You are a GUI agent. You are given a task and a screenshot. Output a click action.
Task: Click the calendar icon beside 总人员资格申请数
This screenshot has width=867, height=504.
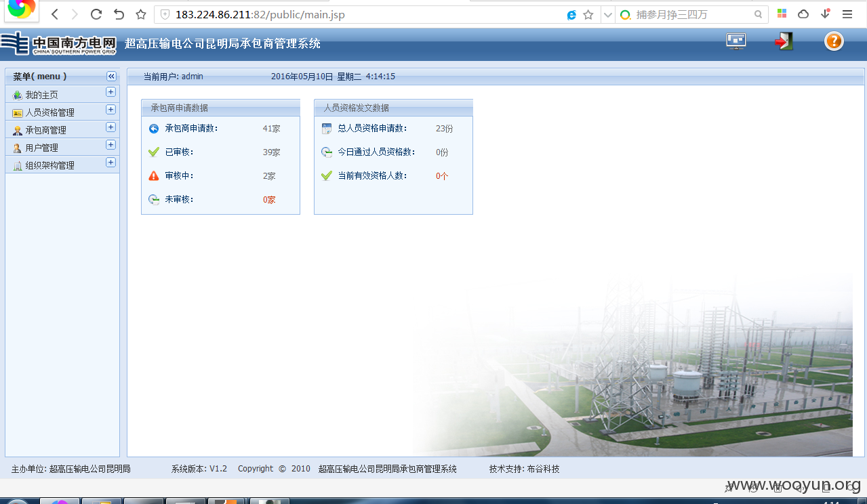[x=327, y=129]
